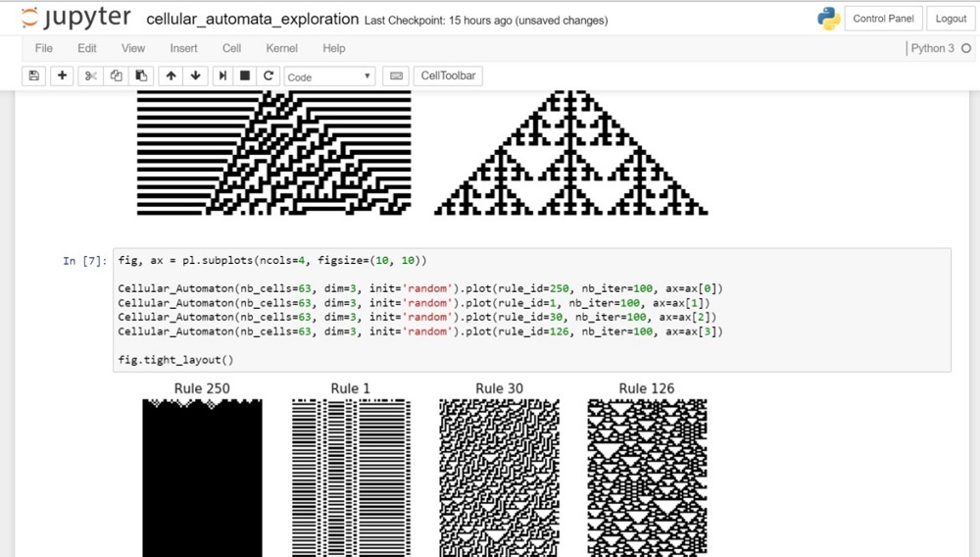Image resolution: width=980 pixels, height=557 pixels.
Task: Cut selected cells with the scissors icon
Action: tap(90, 76)
